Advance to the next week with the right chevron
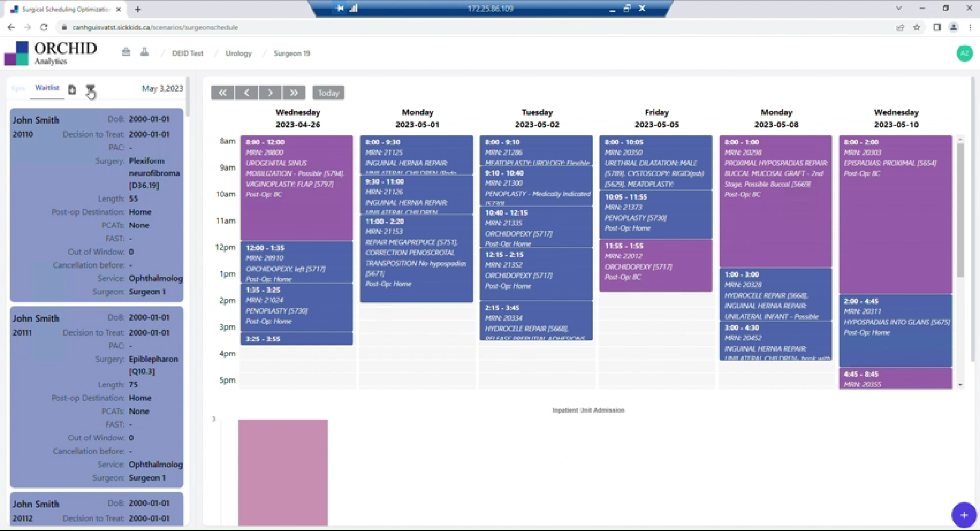980x531 pixels. pyautogui.click(x=270, y=92)
